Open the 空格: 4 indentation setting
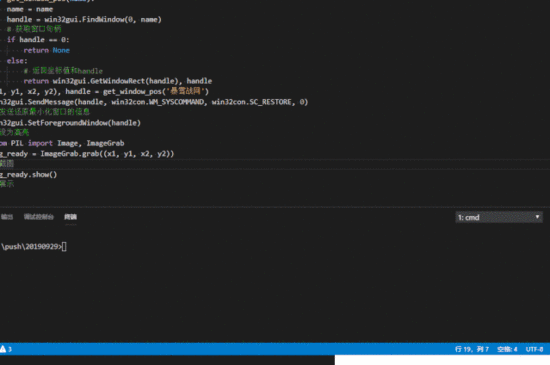 pyautogui.click(x=507, y=349)
